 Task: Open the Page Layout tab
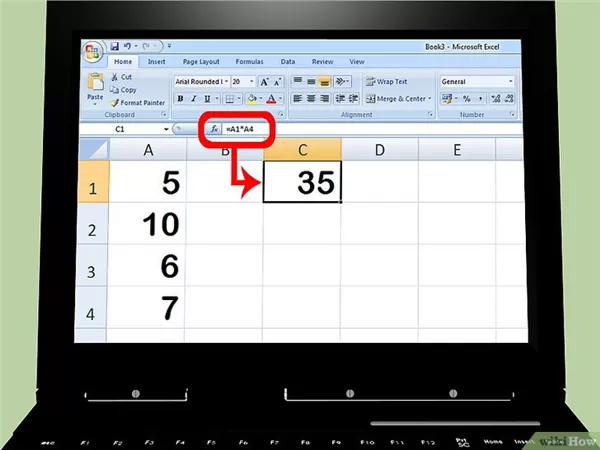201,62
